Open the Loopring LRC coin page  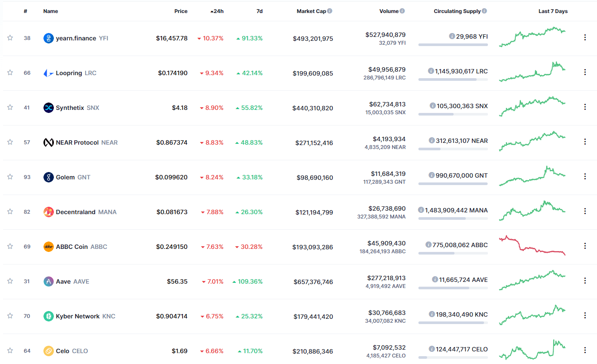(76, 73)
